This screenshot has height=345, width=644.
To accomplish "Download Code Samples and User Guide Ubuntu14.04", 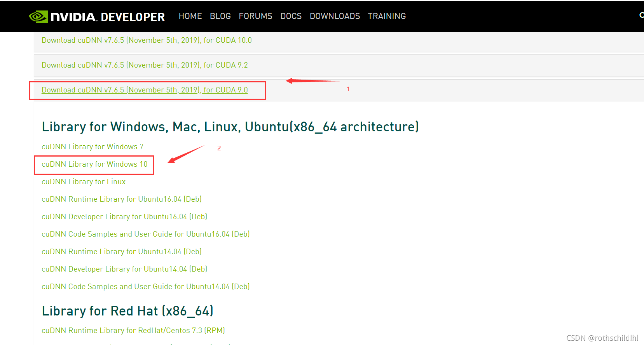I will [146, 287].
